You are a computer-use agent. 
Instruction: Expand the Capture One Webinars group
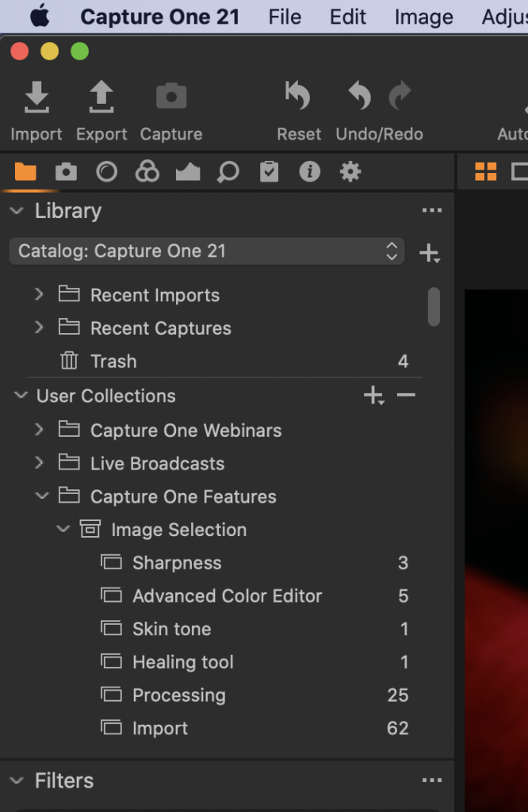tap(39, 429)
